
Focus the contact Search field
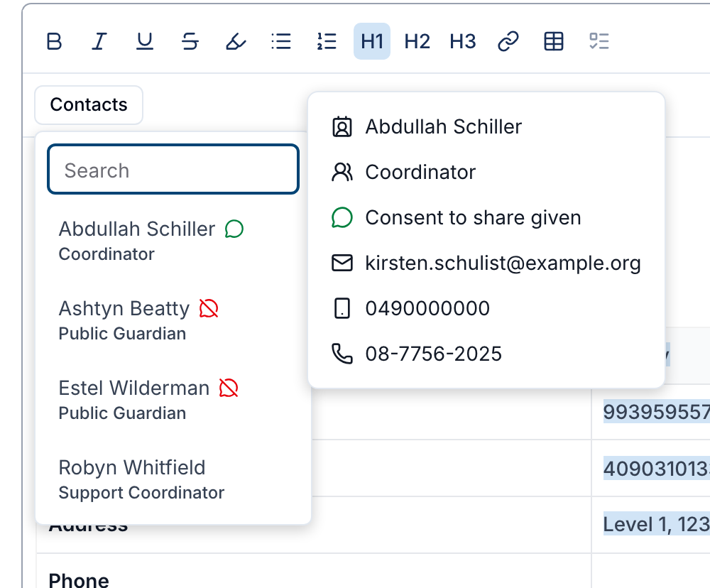pos(173,170)
